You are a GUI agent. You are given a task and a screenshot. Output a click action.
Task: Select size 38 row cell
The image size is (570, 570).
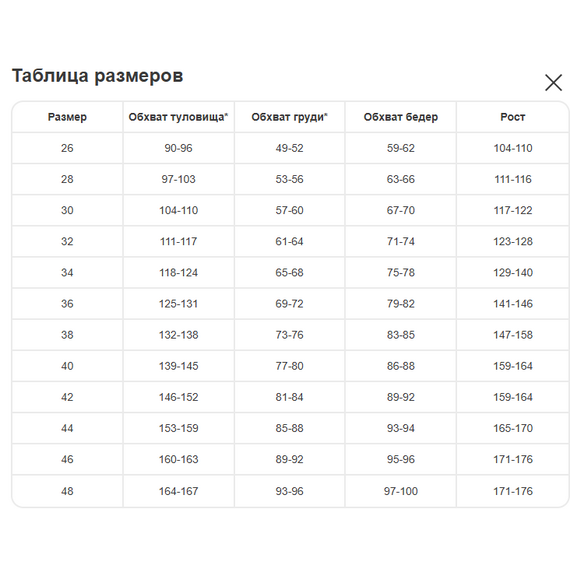(x=67, y=335)
